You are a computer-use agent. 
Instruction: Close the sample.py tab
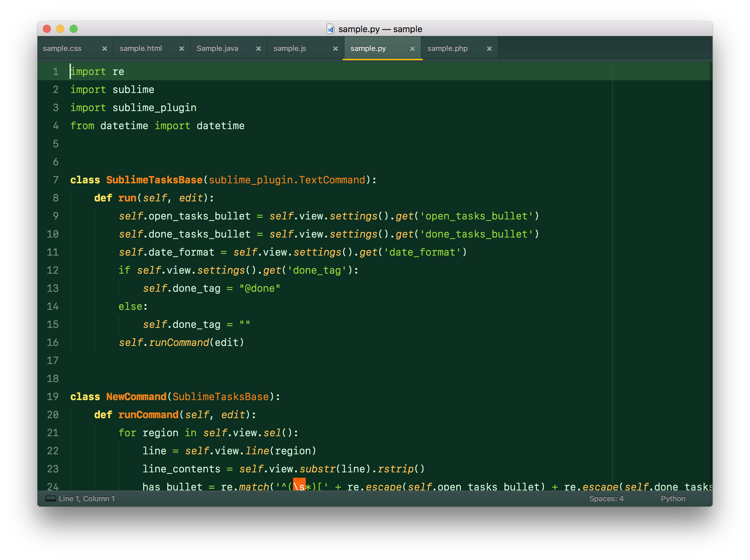[412, 49]
